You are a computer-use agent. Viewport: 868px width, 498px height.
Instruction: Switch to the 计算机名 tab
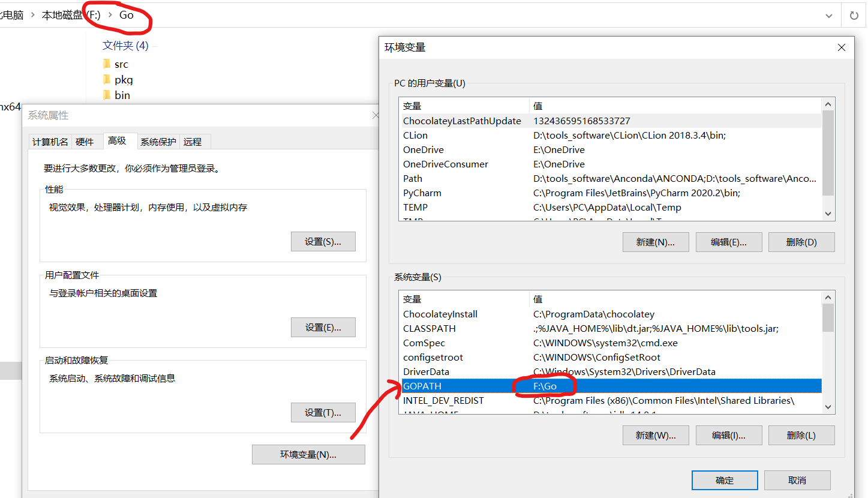tap(50, 142)
